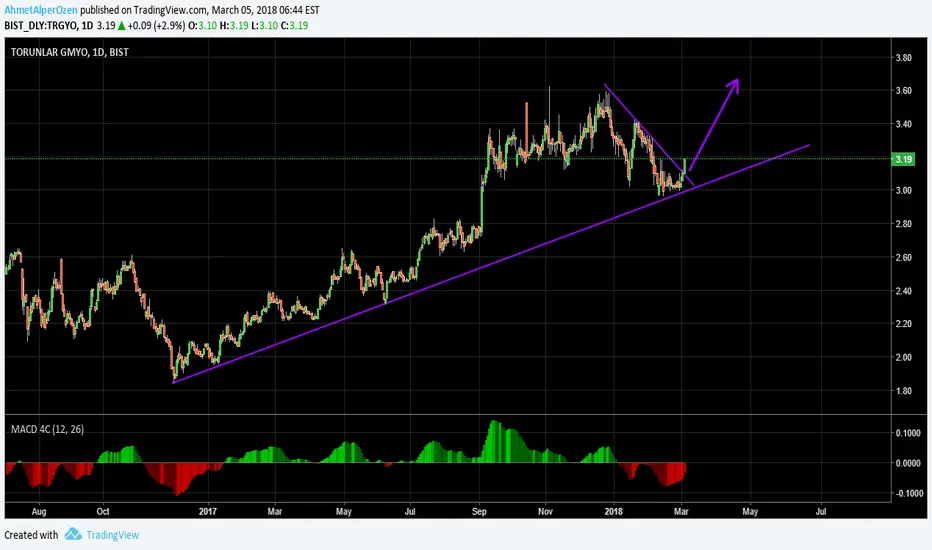
Task: Click the 2.40 price axis label
Action: tap(903, 291)
